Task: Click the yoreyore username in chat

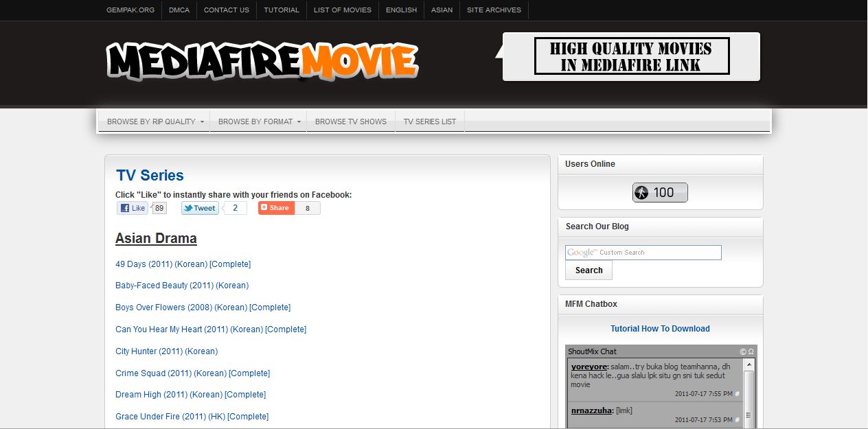Action: 589,367
